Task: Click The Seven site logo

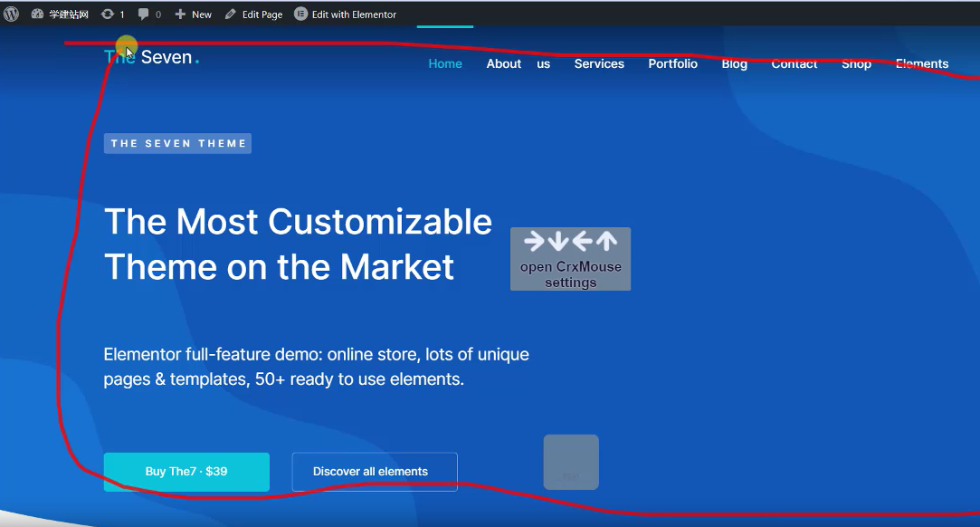Action: [151, 58]
